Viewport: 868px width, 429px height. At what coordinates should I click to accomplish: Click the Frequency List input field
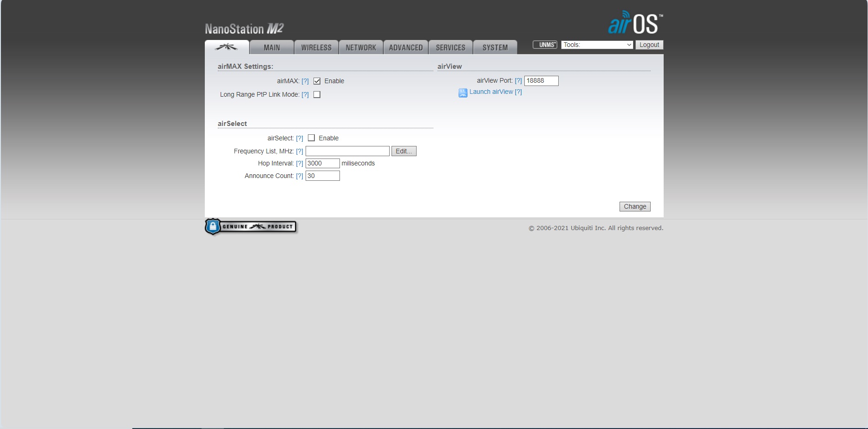[347, 151]
